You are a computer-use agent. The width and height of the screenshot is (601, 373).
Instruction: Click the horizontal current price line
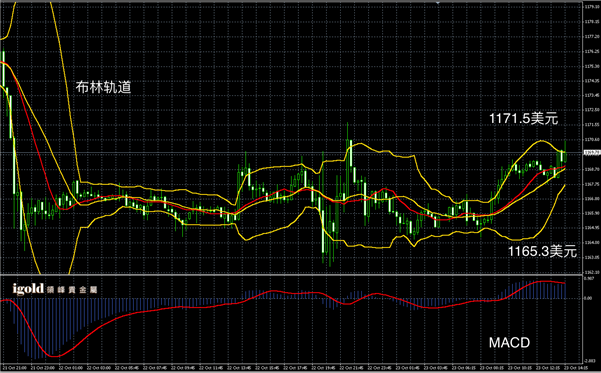tap(291, 153)
